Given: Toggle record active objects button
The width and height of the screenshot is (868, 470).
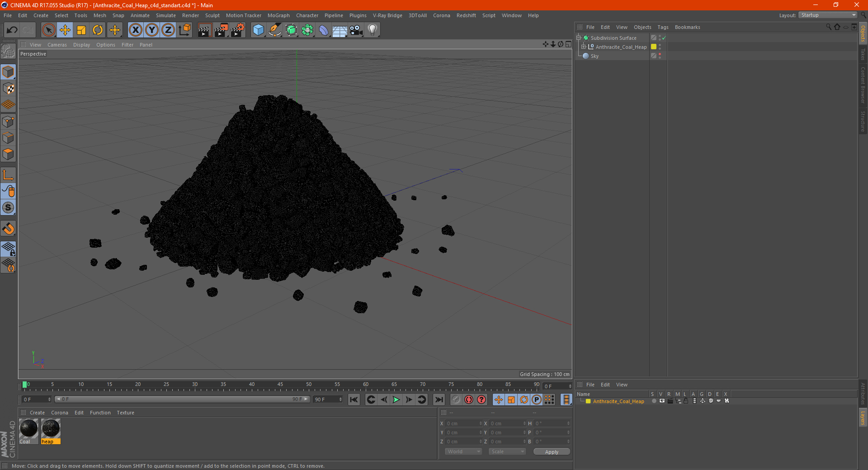Looking at the screenshot, I should pos(456,399).
